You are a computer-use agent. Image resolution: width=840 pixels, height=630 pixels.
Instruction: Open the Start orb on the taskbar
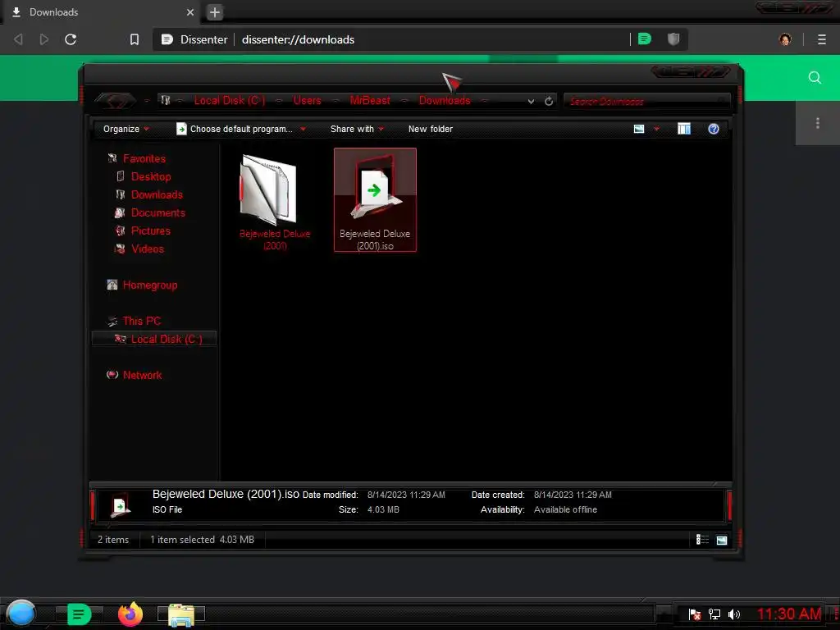21,614
